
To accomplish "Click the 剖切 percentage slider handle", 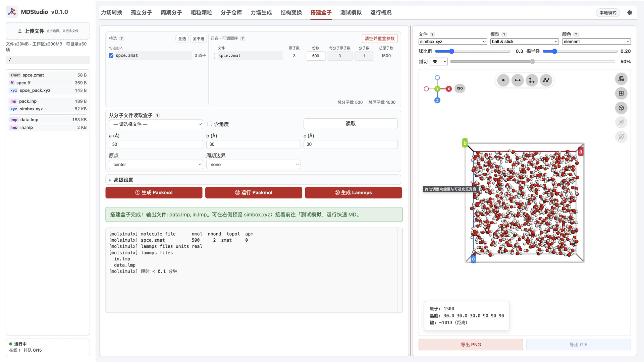I will [532, 62].
